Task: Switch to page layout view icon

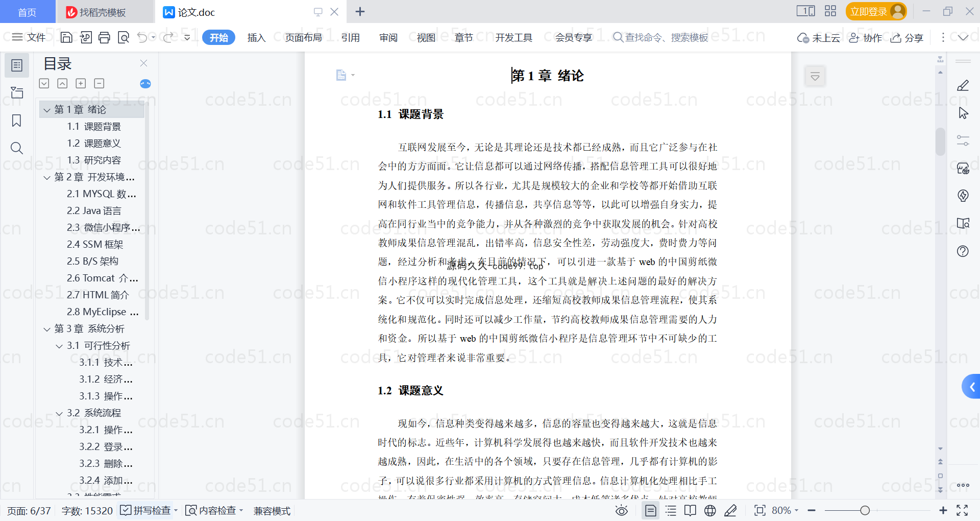Action: click(x=651, y=510)
